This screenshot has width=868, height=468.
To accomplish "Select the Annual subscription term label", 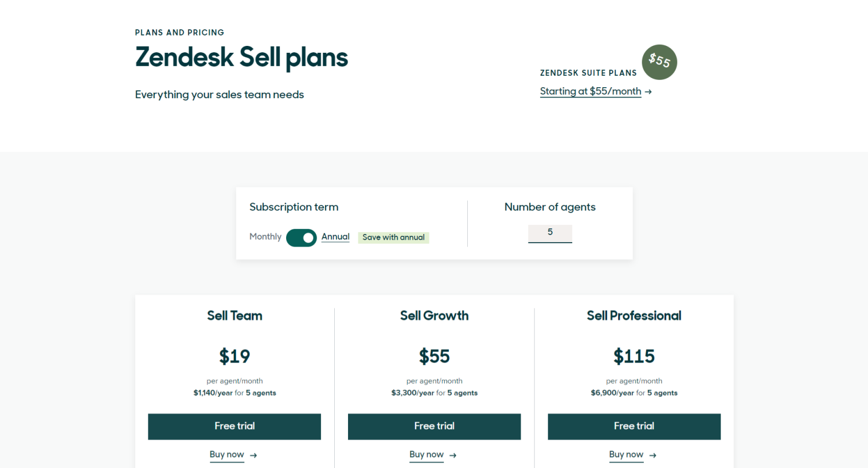I will pos(335,237).
